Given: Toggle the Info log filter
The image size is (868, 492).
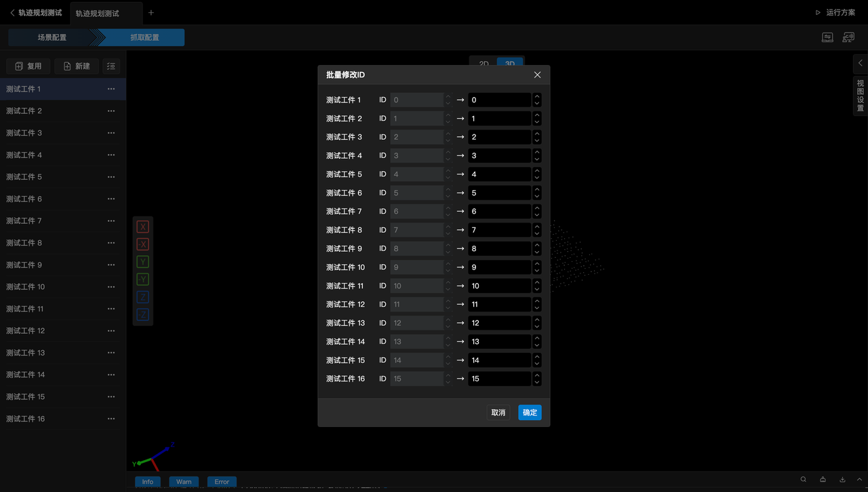Looking at the screenshot, I should point(148,482).
